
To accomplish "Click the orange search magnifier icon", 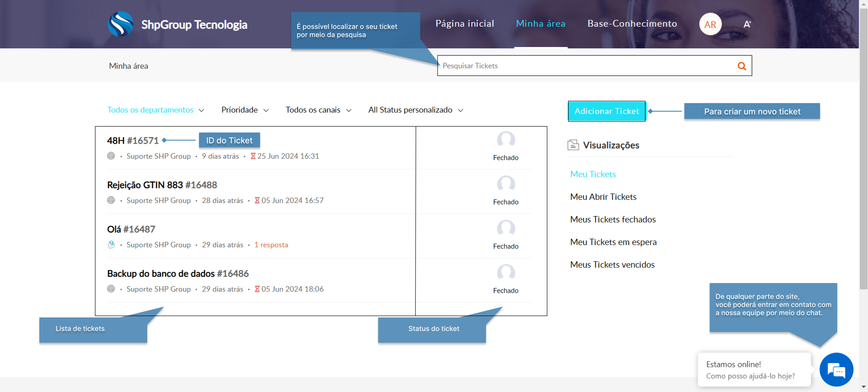I will (742, 66).
